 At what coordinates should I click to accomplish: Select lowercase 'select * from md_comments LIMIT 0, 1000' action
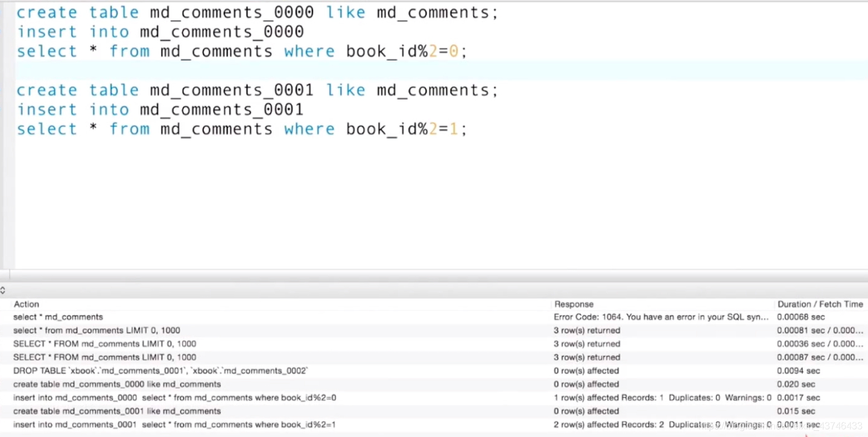[97, 330]
